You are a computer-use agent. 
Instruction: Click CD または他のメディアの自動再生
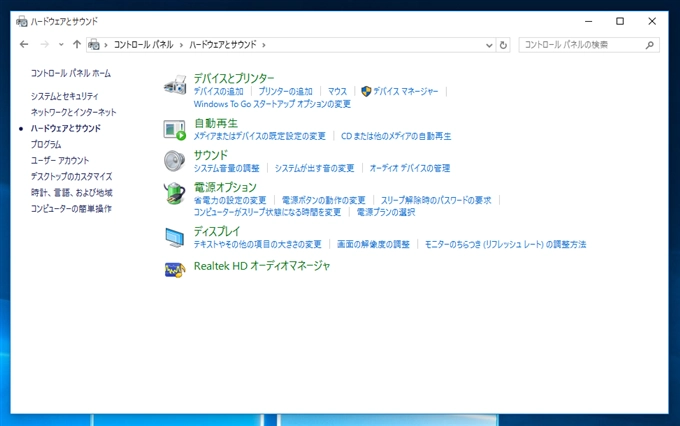pyautogui.click(x=396, y=136)
